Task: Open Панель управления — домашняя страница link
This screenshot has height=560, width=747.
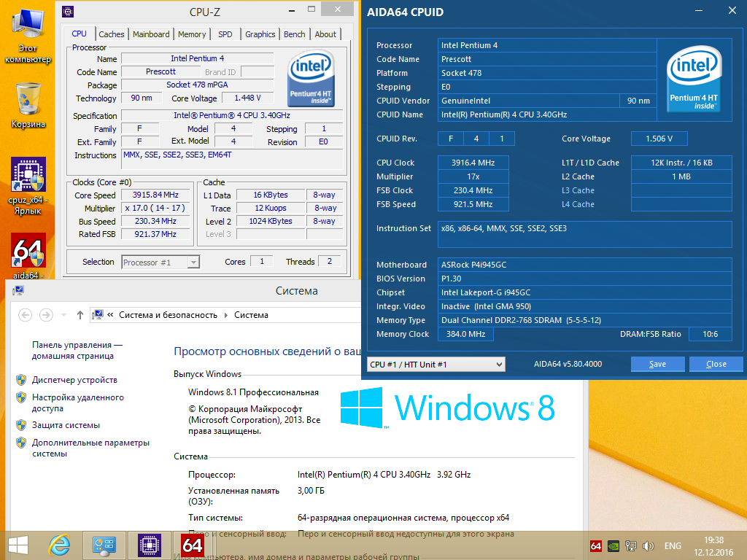Action: coord(77,350)
